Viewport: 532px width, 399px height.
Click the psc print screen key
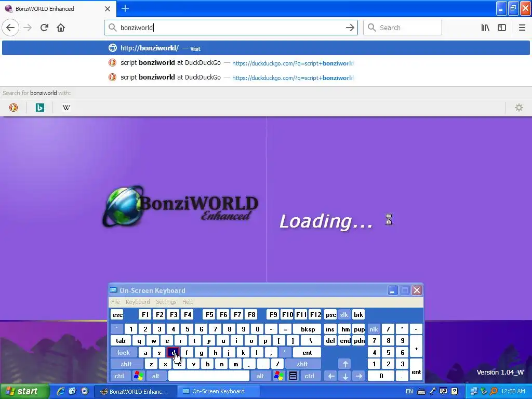330,315
